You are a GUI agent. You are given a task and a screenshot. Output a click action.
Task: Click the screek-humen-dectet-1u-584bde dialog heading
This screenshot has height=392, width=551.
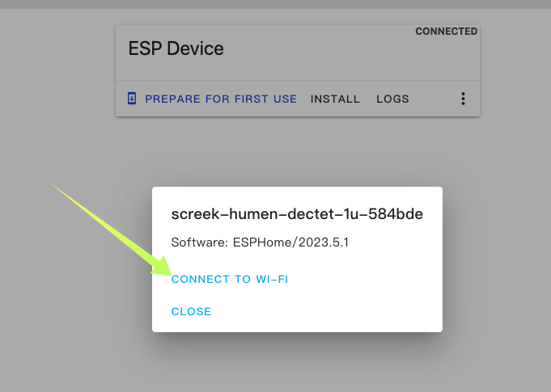click(x=297, y=214)
